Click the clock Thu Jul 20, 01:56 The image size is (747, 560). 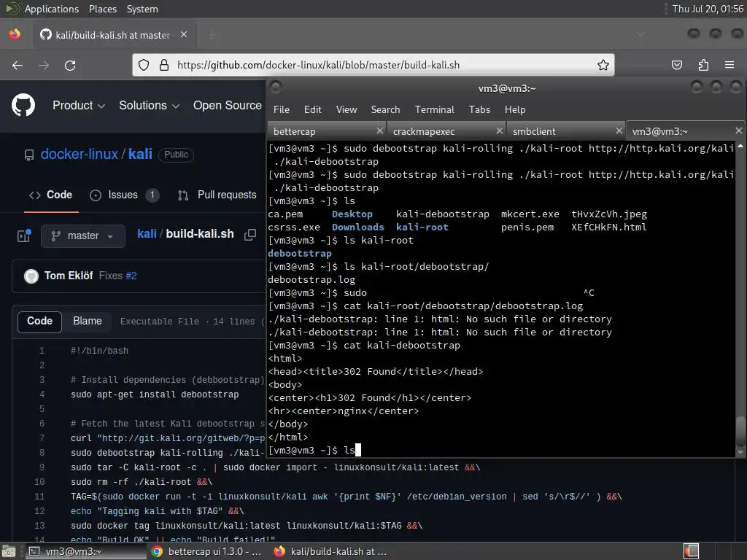pyautogui.click(x=708, y=9)
